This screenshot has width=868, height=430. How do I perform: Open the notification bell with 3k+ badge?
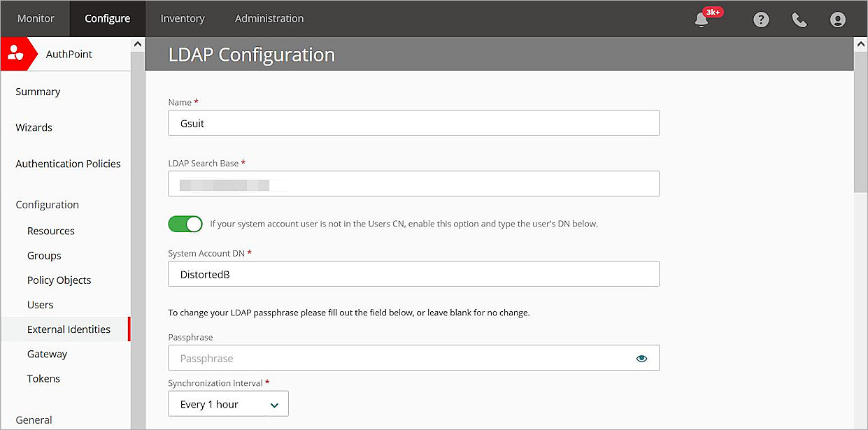coord(702,20)
